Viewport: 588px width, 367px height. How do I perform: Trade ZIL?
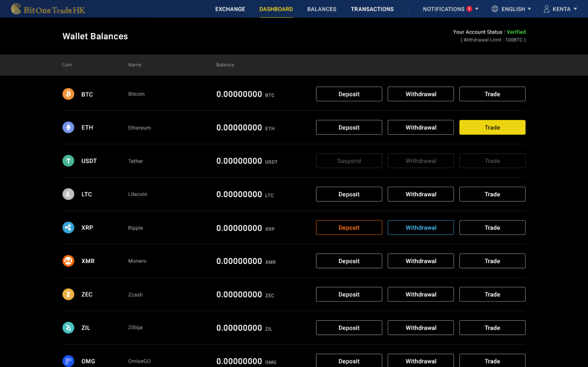click(492, 328)
